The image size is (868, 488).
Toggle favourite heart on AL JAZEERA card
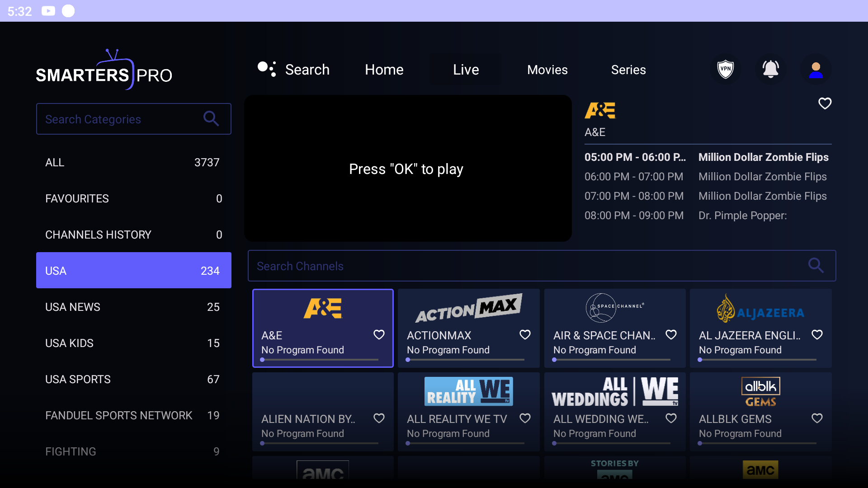click(x=817, y=335)
